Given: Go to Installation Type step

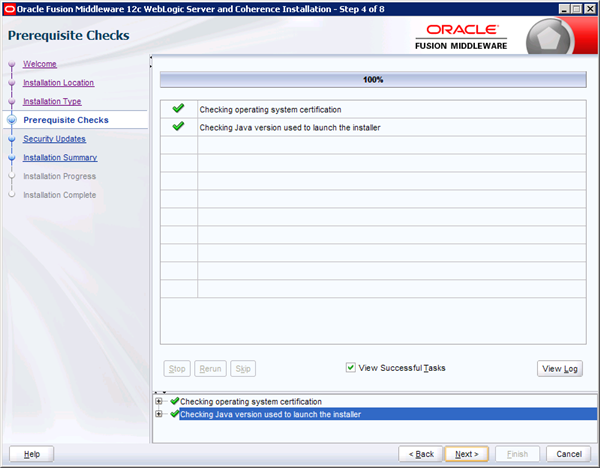Looking at the screenshot, I should pos(52,101).
